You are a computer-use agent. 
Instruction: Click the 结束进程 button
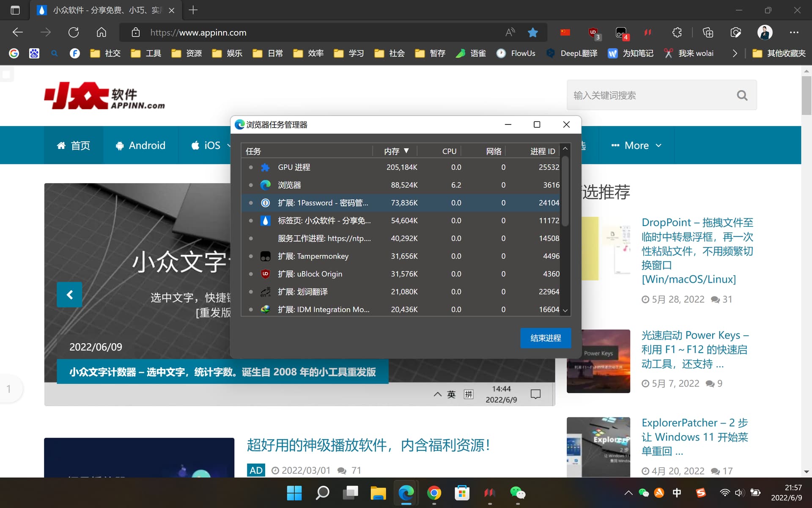pos(545,338)
